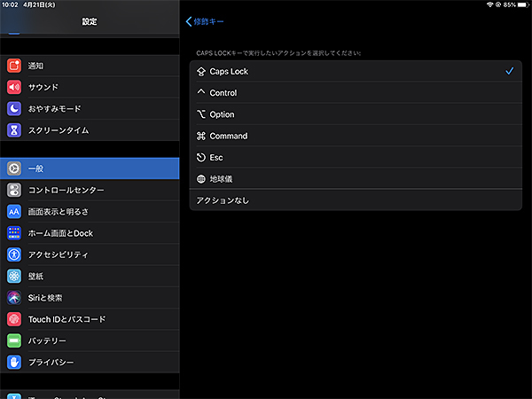Screen dimensions: 532x399
Task: Open the 通知 settings icon
Action: coord(14,66)
